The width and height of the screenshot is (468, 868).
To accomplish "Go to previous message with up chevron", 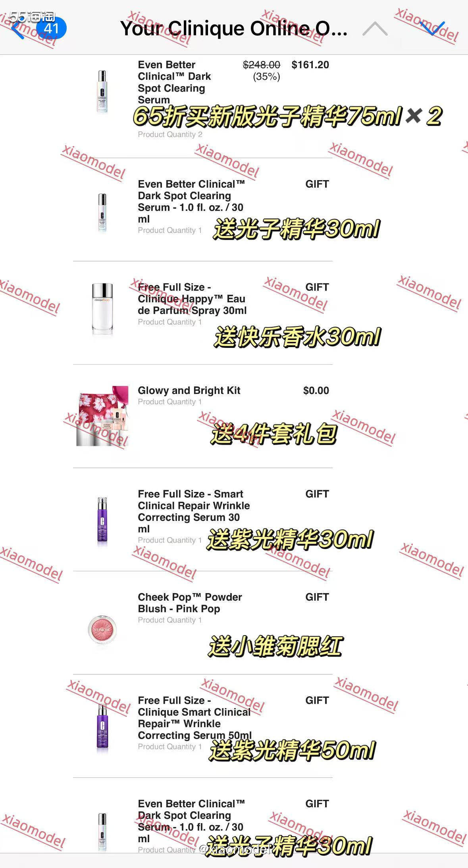I will pos(375,29).
